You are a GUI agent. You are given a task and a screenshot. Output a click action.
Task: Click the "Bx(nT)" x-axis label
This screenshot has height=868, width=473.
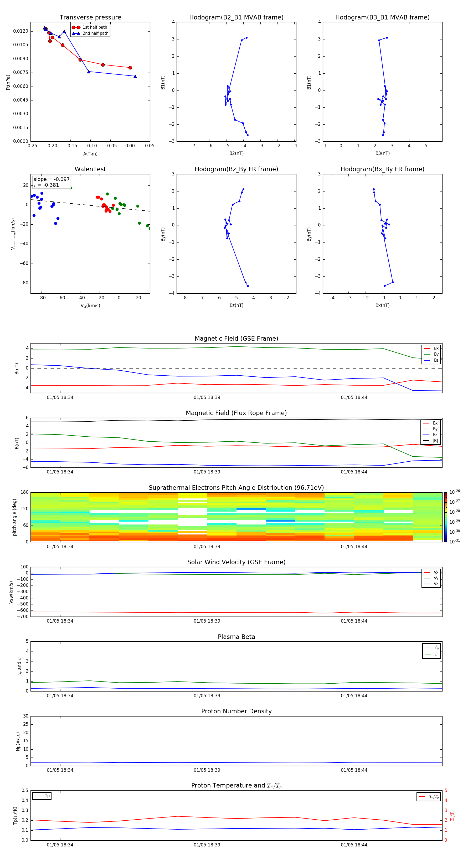pos(382,305)
